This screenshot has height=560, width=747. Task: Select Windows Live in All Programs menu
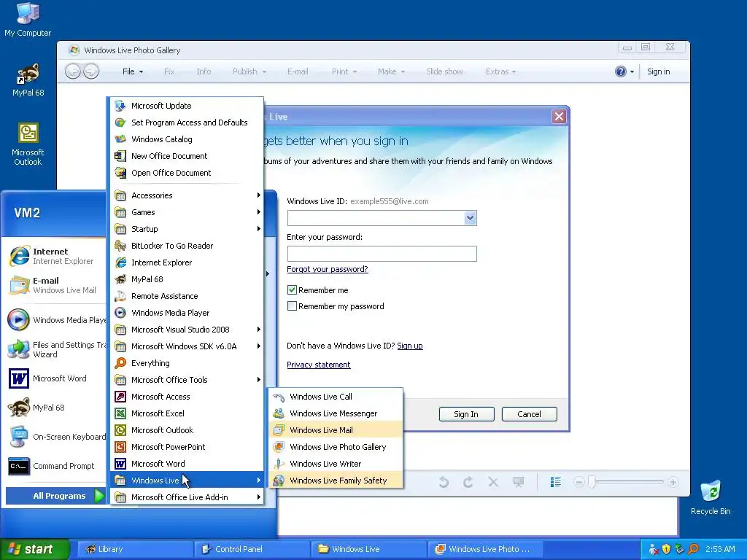coord(187,480)
